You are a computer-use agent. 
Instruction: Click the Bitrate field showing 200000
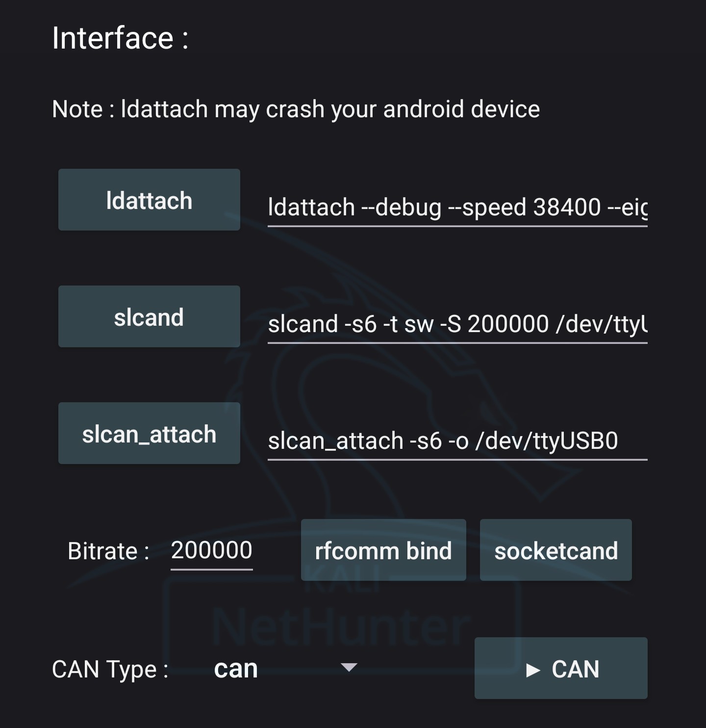pyautogui.click(x=211, y=551)
